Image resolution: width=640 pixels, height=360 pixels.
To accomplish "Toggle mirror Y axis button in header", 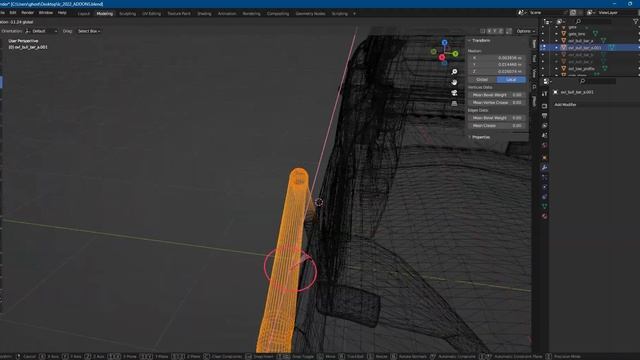I will [495, 31].
